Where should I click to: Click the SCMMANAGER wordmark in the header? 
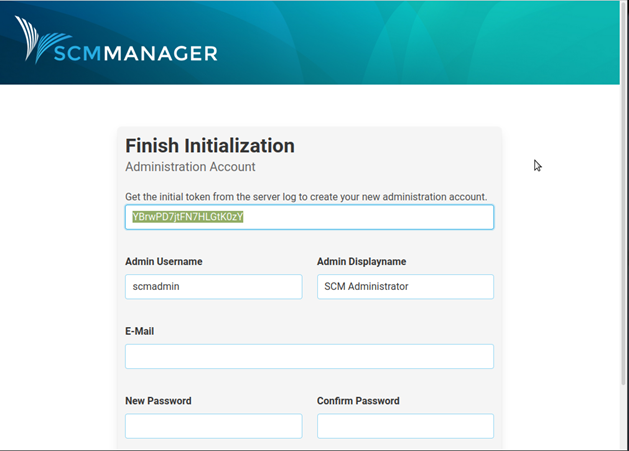[136, 53]
